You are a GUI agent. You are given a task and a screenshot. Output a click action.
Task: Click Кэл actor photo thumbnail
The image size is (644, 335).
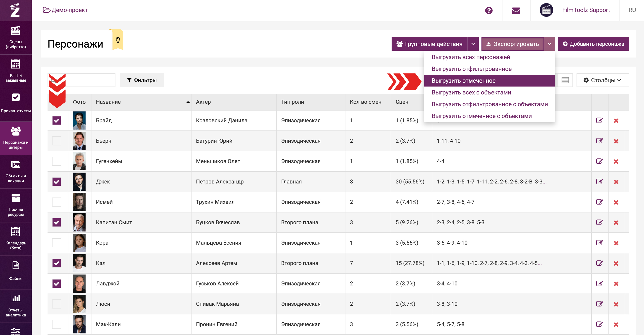[x=79, y=263]
